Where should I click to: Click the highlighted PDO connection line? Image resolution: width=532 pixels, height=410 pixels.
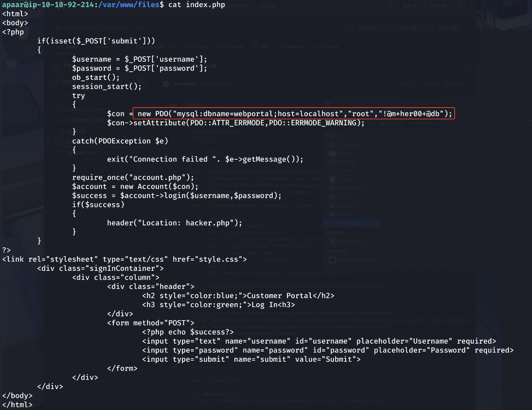[x=294, y=114]
